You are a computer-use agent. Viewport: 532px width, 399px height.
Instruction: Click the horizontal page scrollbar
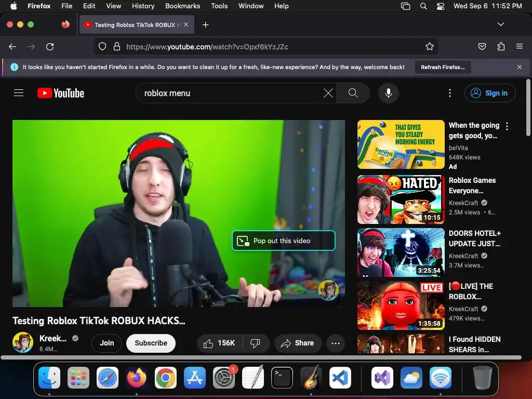[x=261, y=357]
